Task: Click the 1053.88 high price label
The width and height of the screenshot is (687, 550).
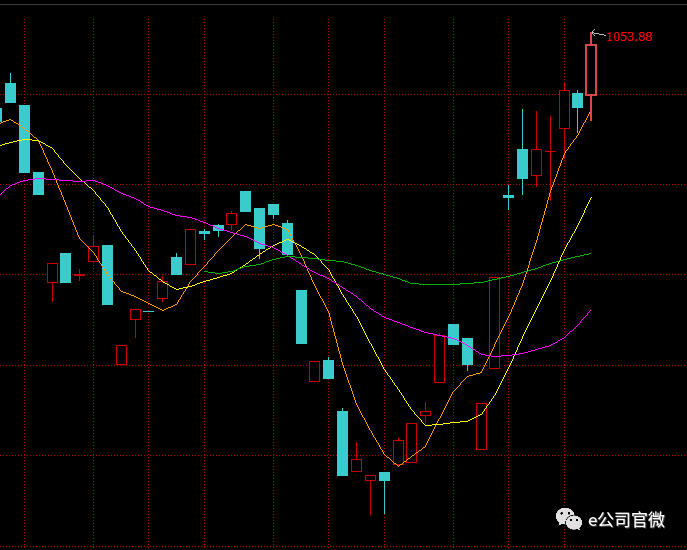Action: tap(629, 37)
